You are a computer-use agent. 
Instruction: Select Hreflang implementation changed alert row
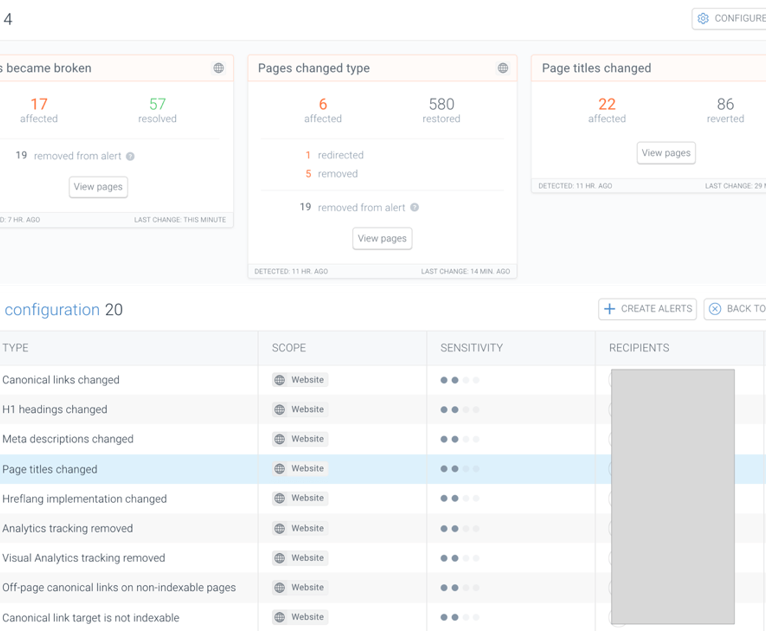click(x=84, y=499)
